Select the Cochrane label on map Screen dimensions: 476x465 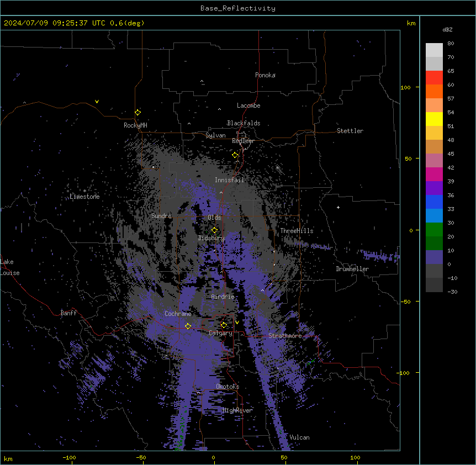[x=178, y=314]
